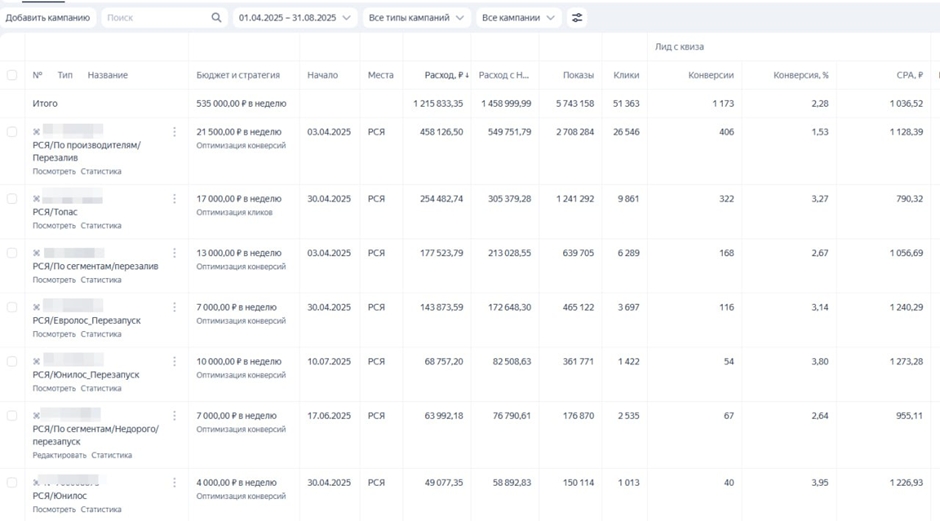Viewport: 940px width, 521px height.
Task: Open three-dot menu for РСЯ/По сегментам/перезалив
Action: tap(174, 253)
